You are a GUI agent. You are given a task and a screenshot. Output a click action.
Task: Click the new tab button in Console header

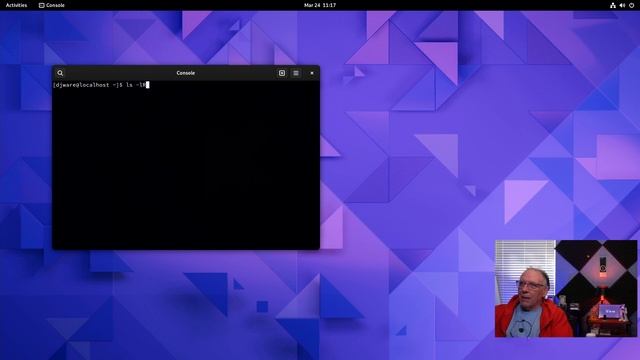click(x=282, y=73)
